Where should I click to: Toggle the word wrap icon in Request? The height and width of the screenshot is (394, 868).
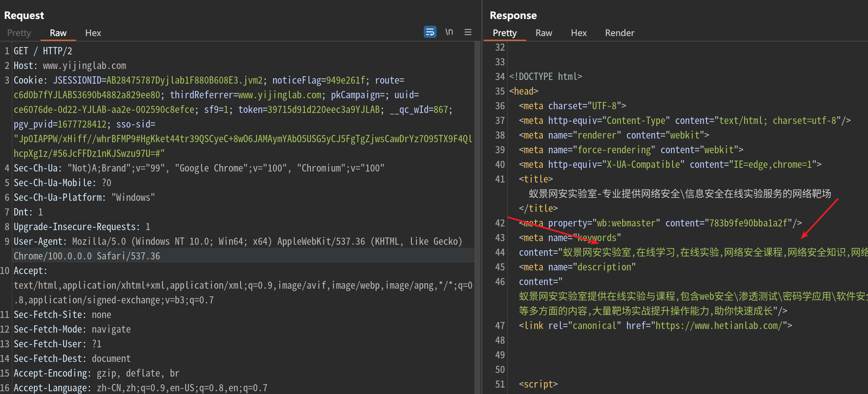[430, 32]
